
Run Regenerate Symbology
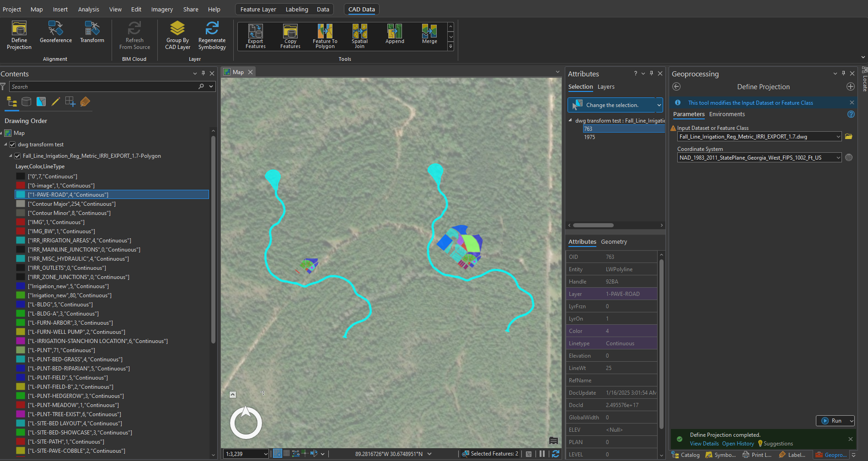coord(212,36)
